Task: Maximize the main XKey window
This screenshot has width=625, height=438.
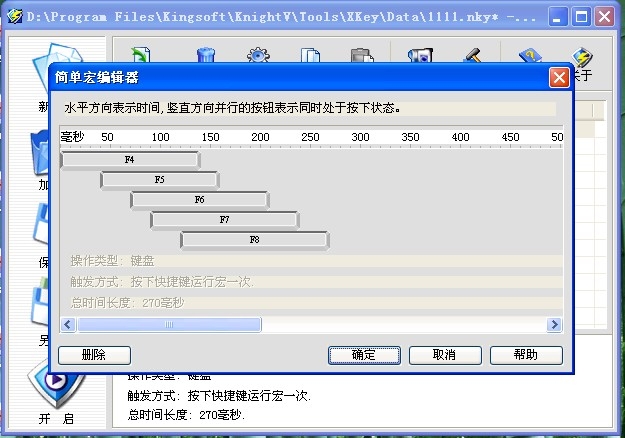Action: pyautogui.click(x=581, y=17)
